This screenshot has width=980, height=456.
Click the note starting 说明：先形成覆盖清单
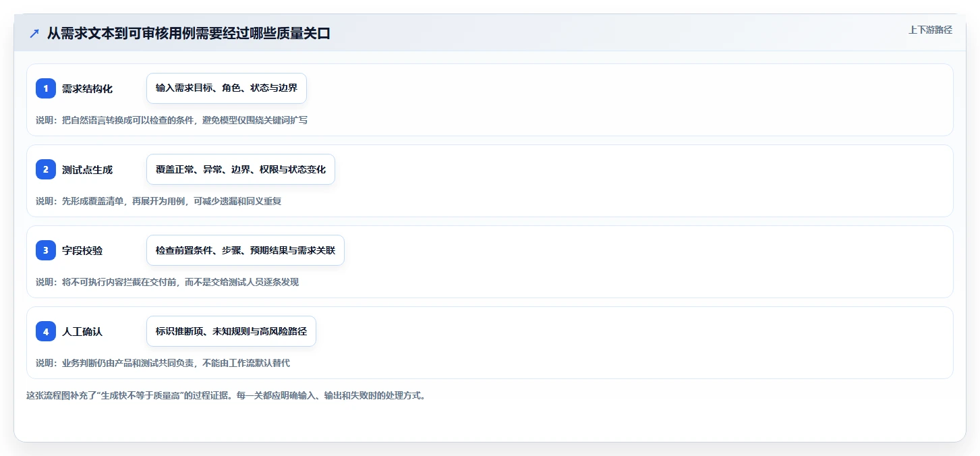(x=158, y=201)
